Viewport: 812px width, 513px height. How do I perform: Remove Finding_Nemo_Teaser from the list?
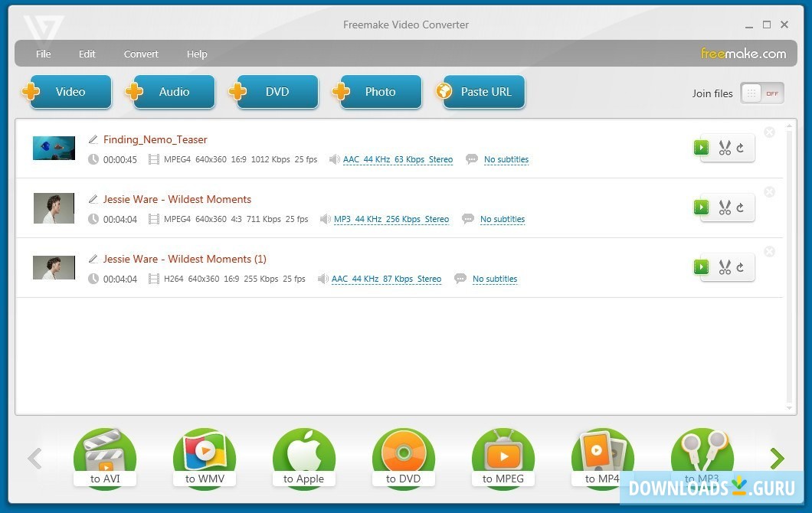(770, 132)
